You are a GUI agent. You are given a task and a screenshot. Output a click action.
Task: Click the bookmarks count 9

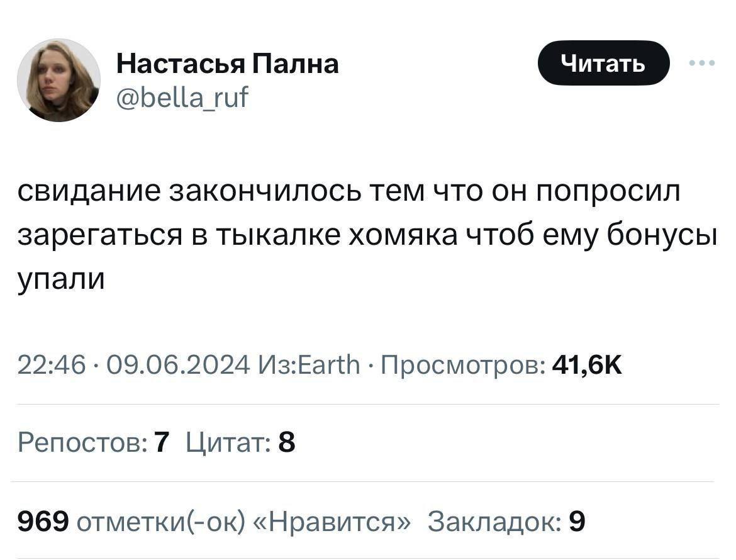577,521
